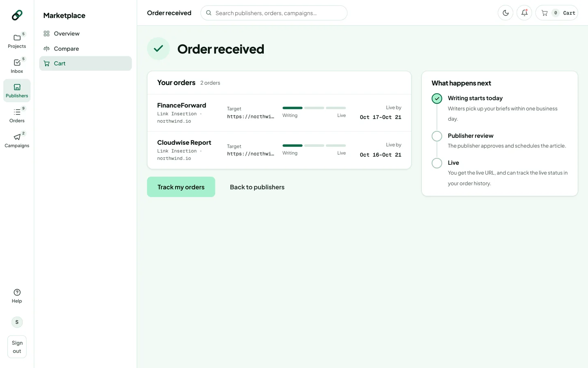Click Back to publishers link

click(257, 187)
